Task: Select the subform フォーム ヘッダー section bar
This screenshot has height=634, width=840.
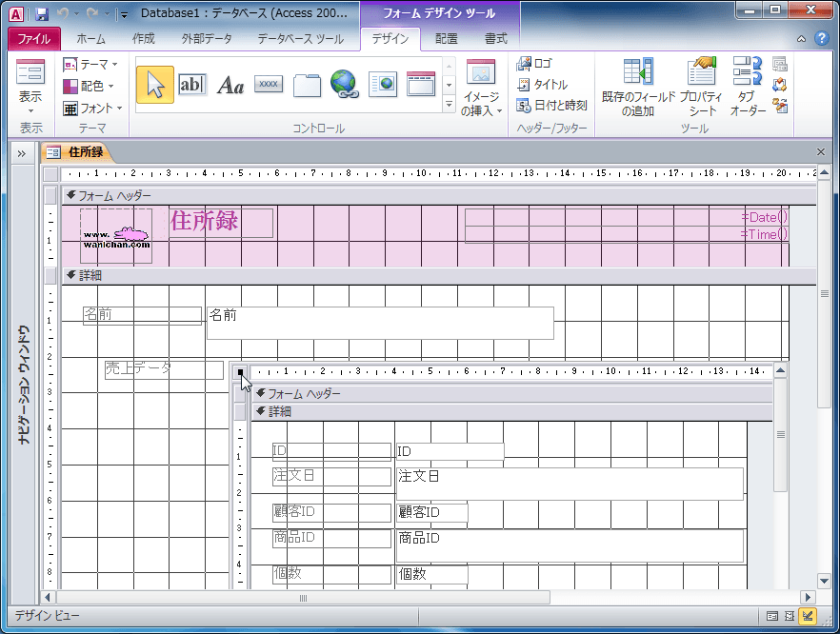Action: click(511, 394)
